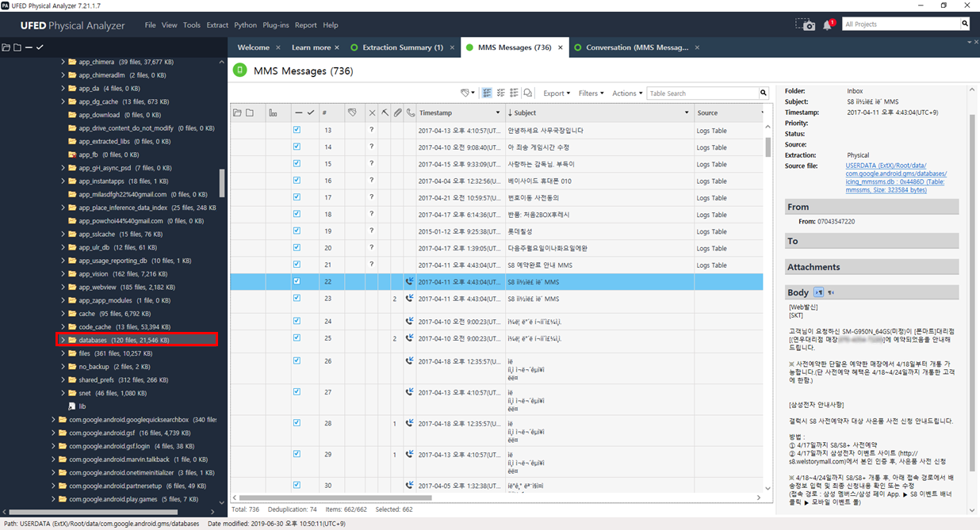Open the source file icing_mmssms.db link

tap(896, 177)
